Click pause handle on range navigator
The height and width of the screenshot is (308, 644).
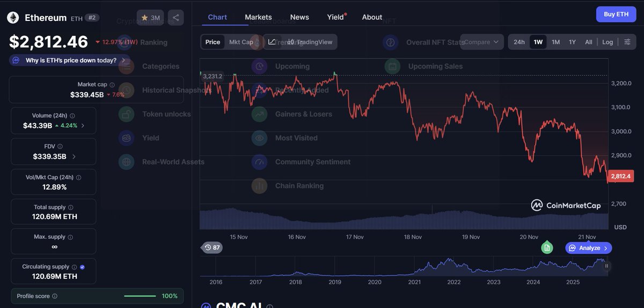(x=607, y=266)
